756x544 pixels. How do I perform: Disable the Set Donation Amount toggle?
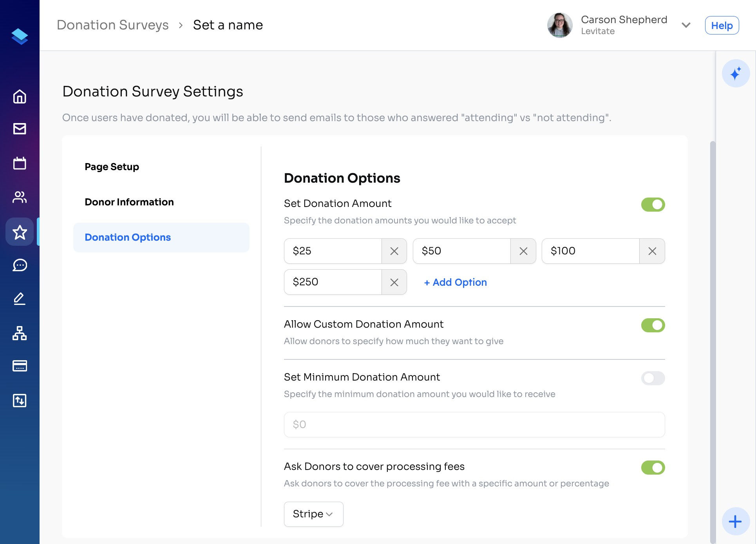[653, 205]
